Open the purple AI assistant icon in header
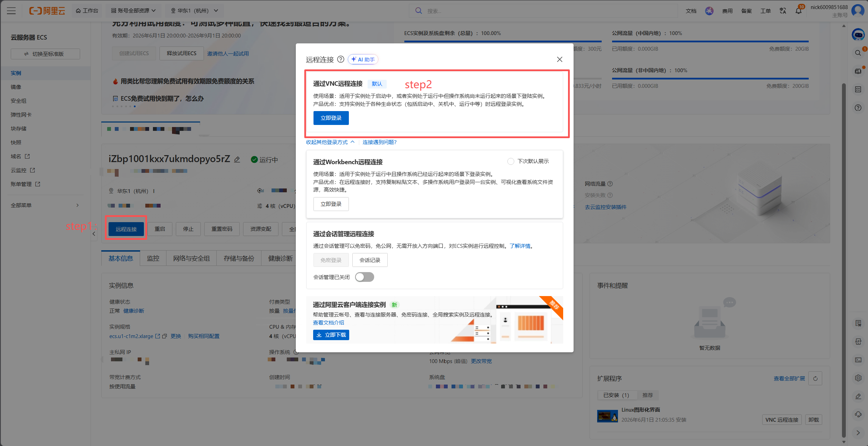 point(709,11)
